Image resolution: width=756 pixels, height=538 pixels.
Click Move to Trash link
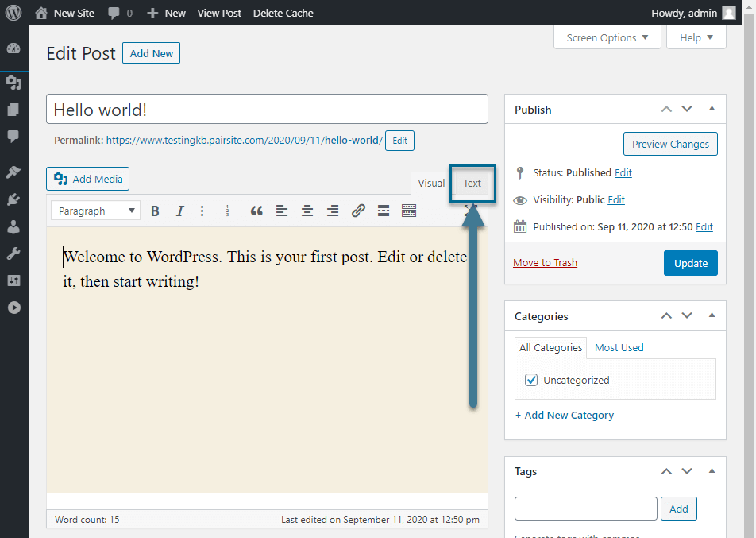coord(545,262)
